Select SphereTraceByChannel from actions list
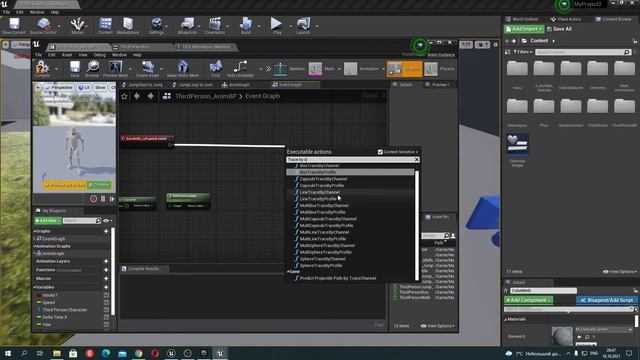 tap(322, 259)
